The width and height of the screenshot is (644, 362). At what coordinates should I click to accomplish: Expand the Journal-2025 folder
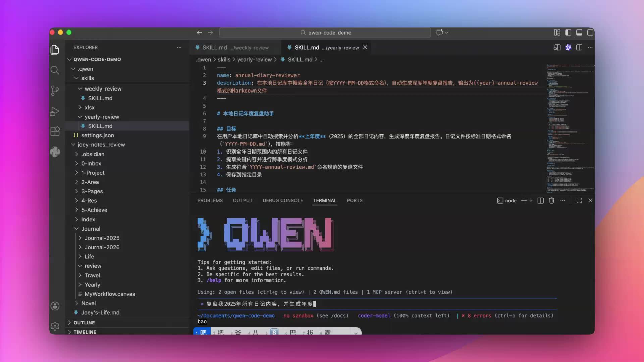tap(102, 238)
